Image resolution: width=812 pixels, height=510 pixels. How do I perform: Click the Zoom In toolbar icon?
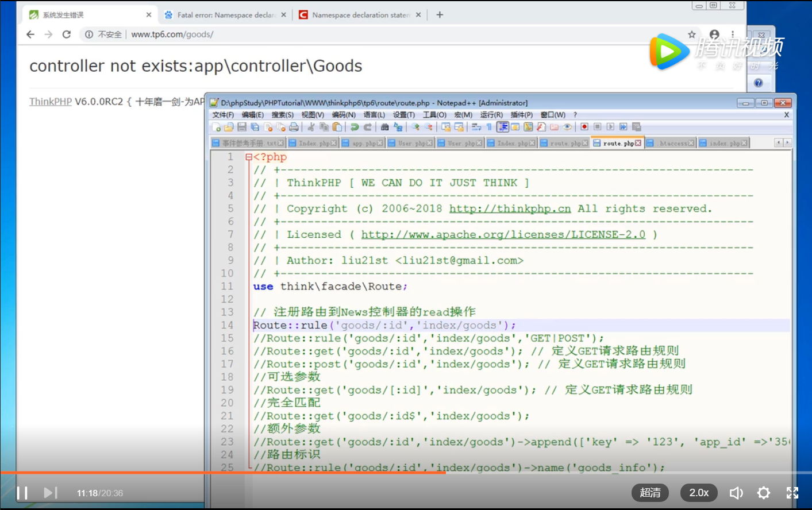415,127
